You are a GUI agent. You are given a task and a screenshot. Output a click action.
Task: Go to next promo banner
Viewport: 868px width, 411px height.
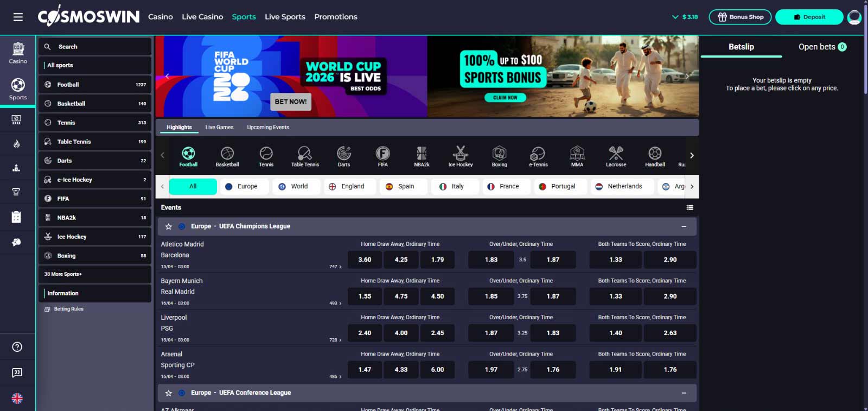[x=687, y=77]
